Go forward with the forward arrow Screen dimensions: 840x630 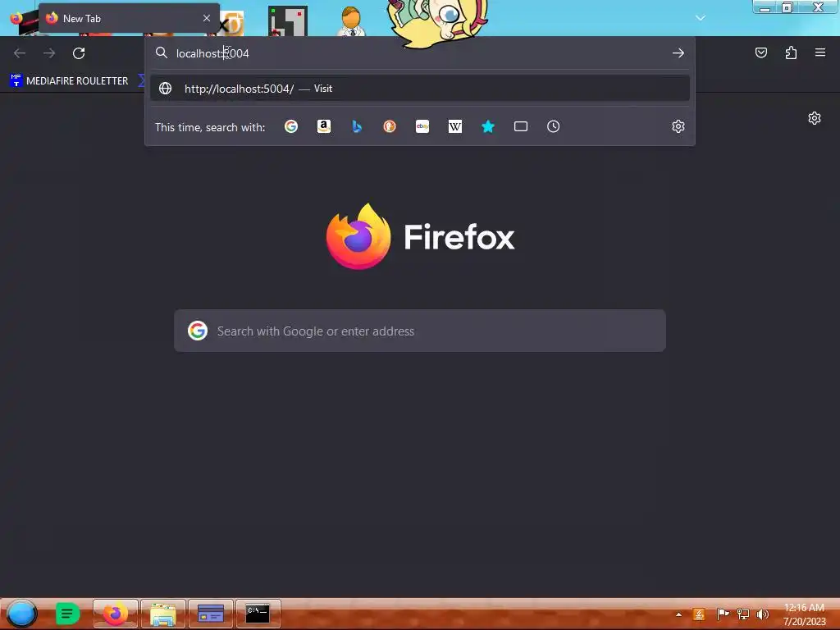click(x=49, y=53)
